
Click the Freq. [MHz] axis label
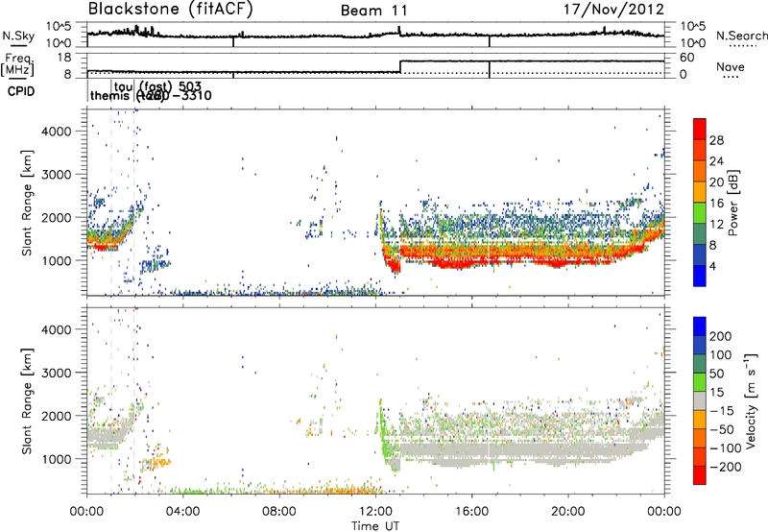pos(17,64)
